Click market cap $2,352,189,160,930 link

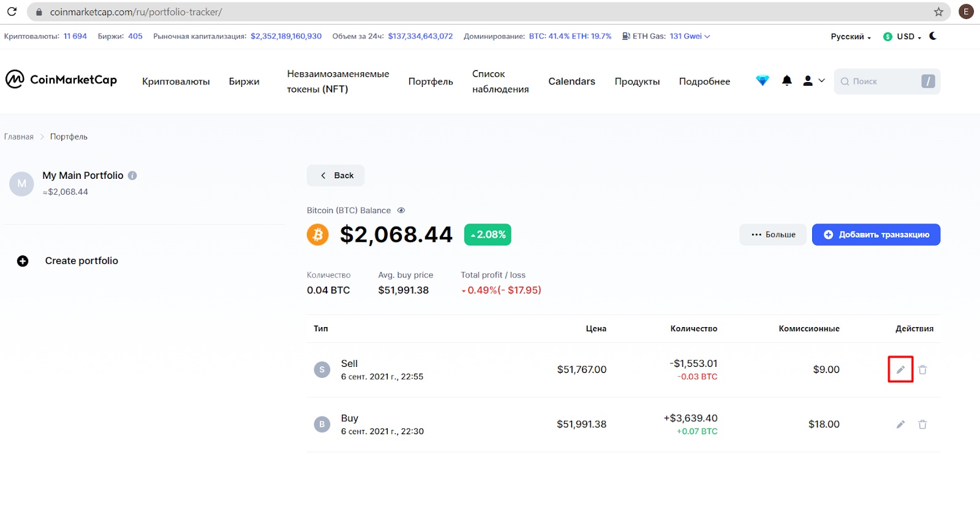[286, 36]
